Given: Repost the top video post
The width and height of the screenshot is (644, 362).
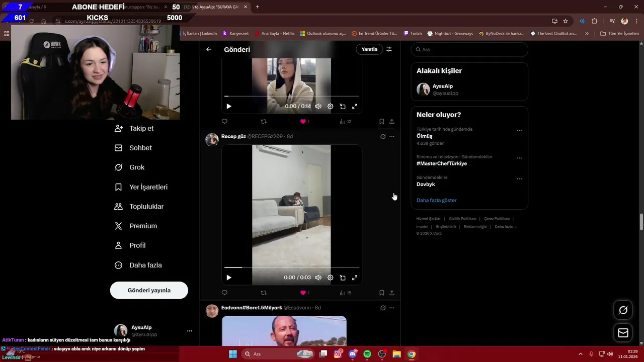Looking at the screenshot, I should [x=264, y=121].
